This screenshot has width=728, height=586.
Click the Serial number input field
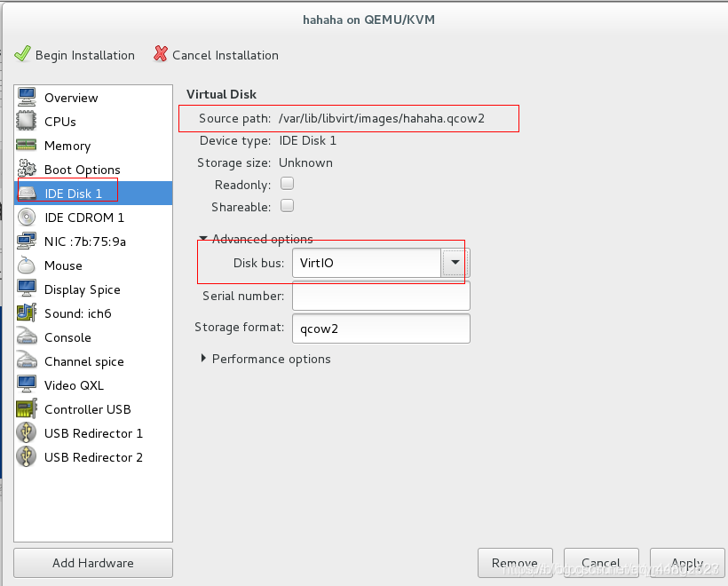pos(381,296)
